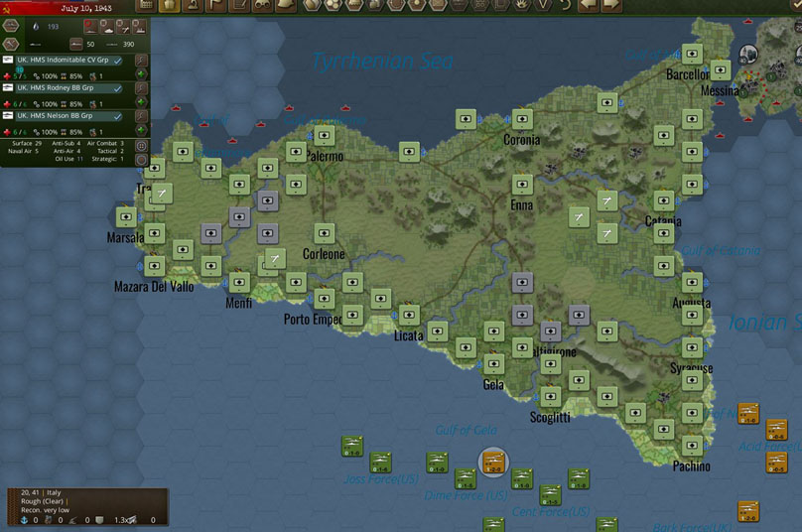This screenshot has width=802, height=532.
Task: Uncheck HMS Indomitable CV Grp checkmark
Action: pos(118,61)
